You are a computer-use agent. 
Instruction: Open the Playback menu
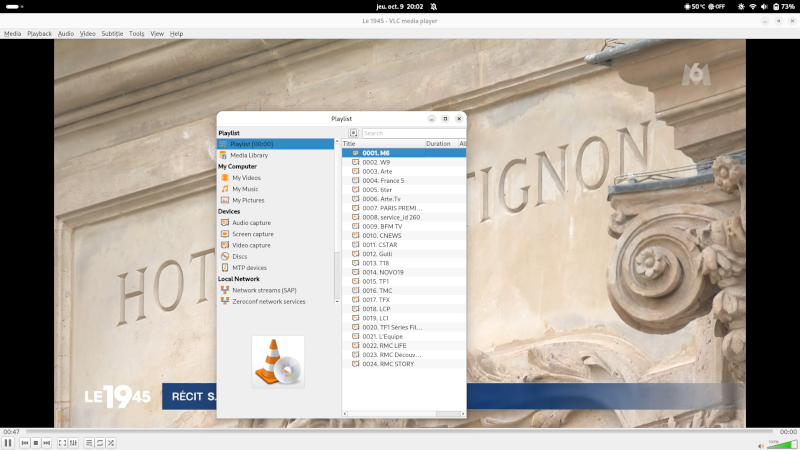click(39, 34)
